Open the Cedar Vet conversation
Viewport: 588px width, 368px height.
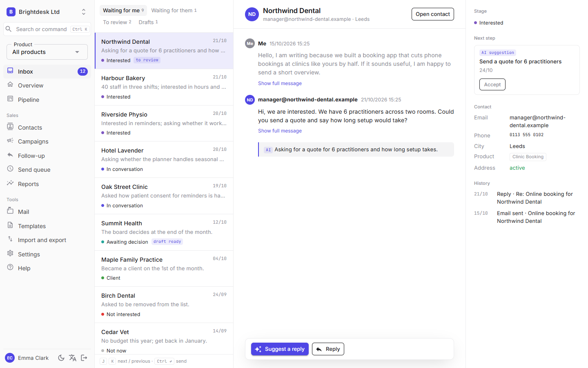pos(164,339)
